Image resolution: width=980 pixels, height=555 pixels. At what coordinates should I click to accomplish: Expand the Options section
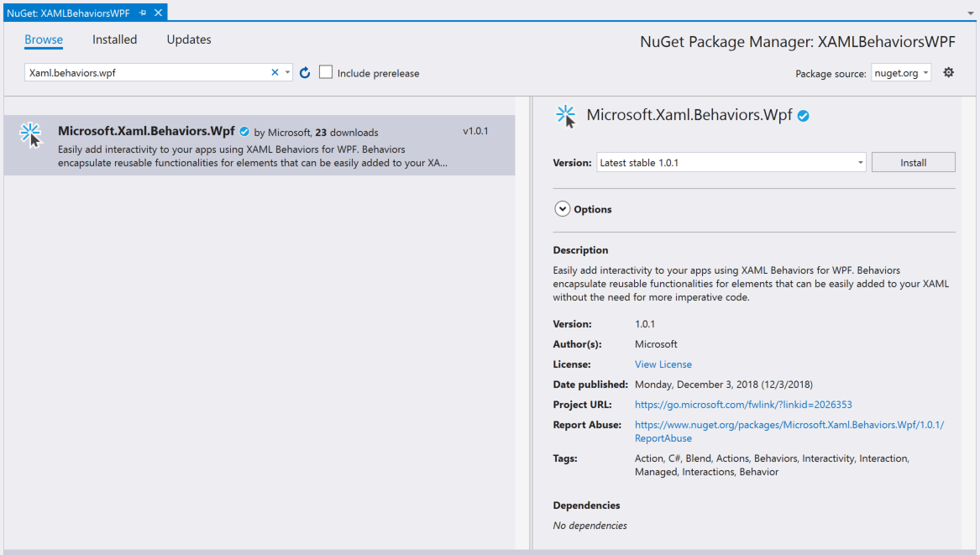pyautogui.click(x=562, y=209)
